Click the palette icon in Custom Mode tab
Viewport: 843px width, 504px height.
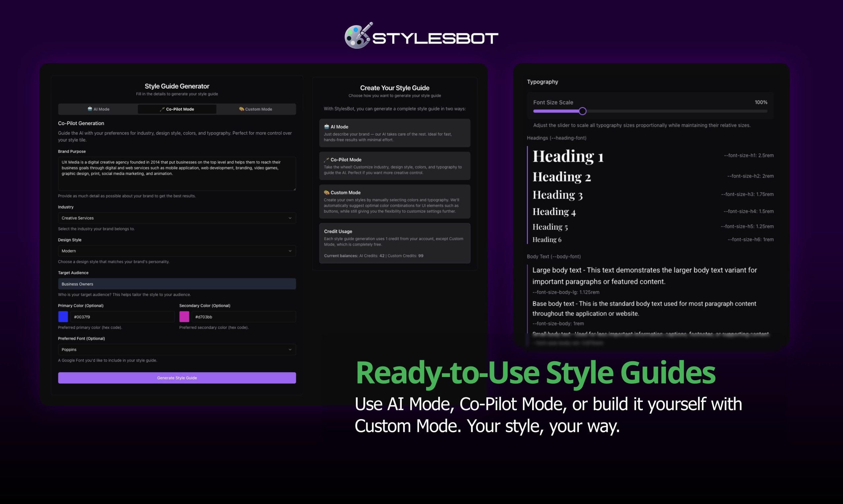click(x=241, y=109)
